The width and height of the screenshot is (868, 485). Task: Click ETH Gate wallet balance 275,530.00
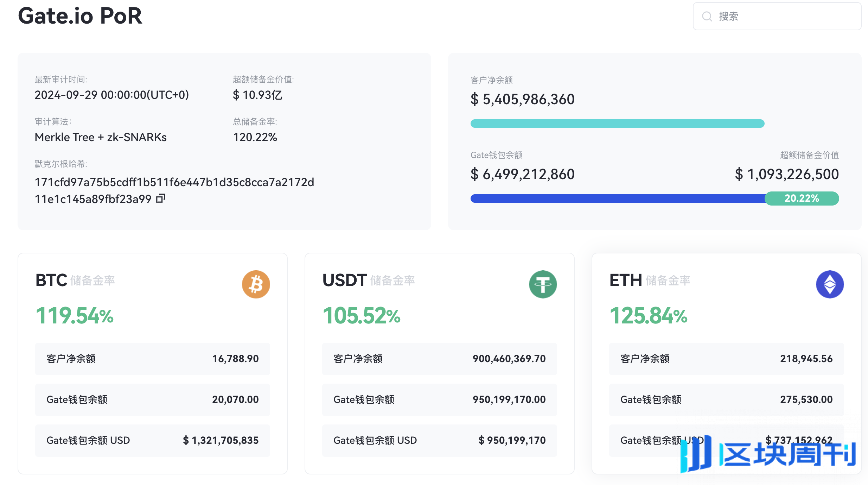806,399
